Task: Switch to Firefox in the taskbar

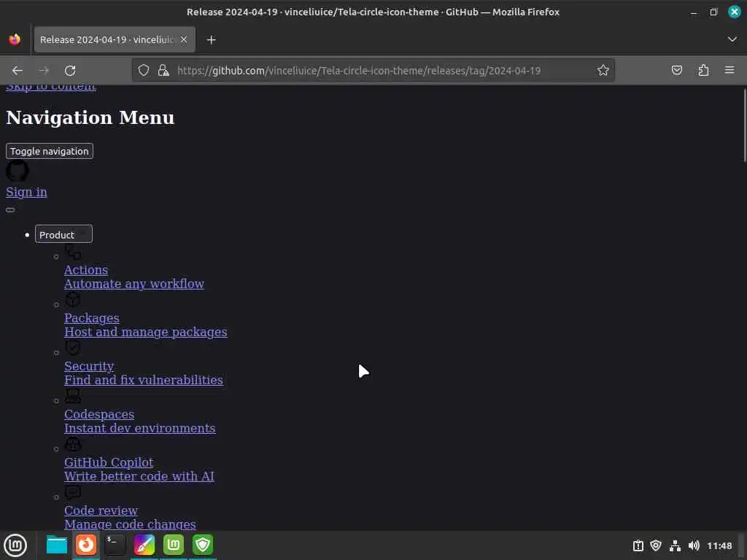Action: [x=86, y=545]
